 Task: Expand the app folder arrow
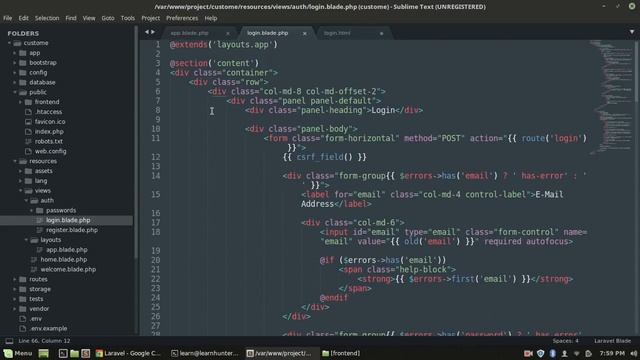pos(15,53)
